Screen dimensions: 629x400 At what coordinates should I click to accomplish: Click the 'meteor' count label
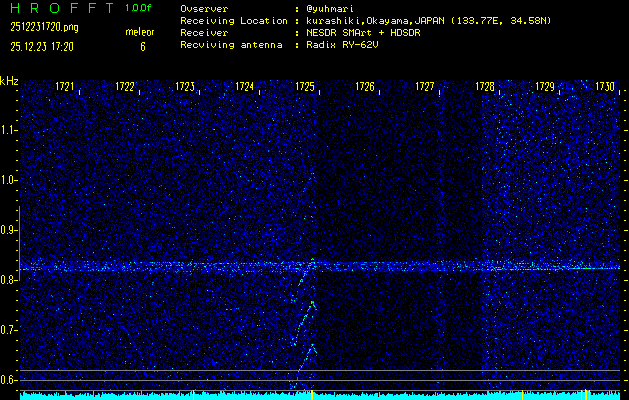pos(140,32)
